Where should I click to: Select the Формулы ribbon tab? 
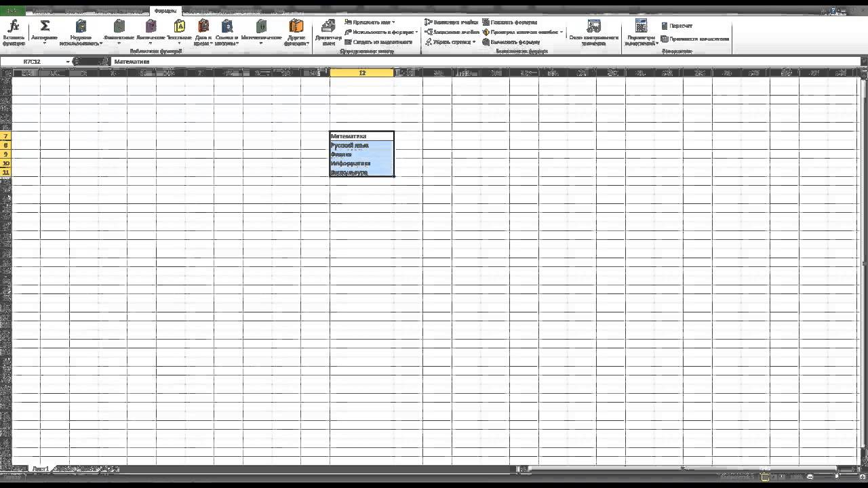165,12
